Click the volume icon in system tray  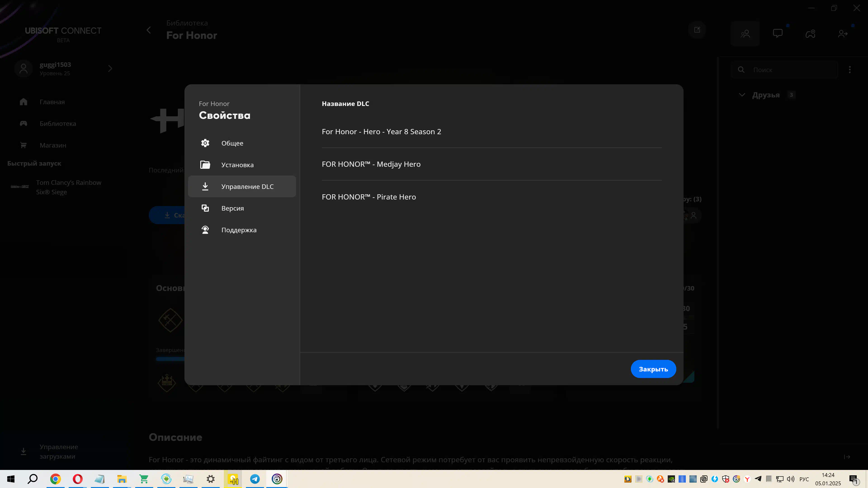790,479
